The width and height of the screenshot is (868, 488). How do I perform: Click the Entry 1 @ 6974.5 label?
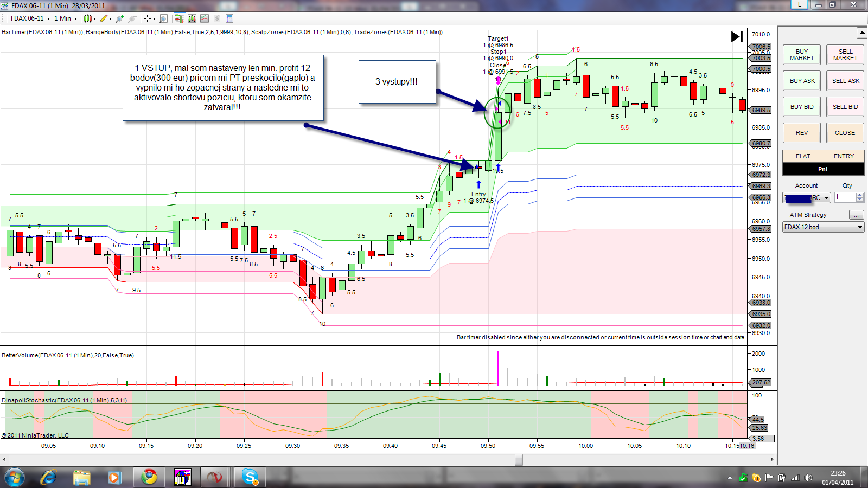478,197
